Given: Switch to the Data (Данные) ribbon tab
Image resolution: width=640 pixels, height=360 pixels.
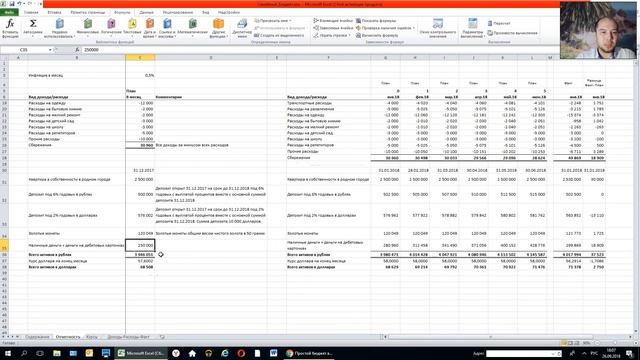Looking at the screenshot, I should click(x=147, y=12).
